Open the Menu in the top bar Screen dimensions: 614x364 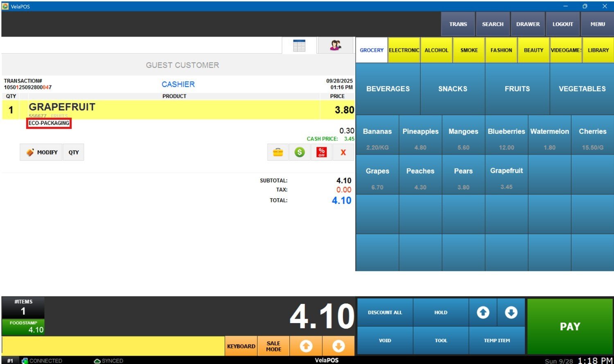pos(597,24)
